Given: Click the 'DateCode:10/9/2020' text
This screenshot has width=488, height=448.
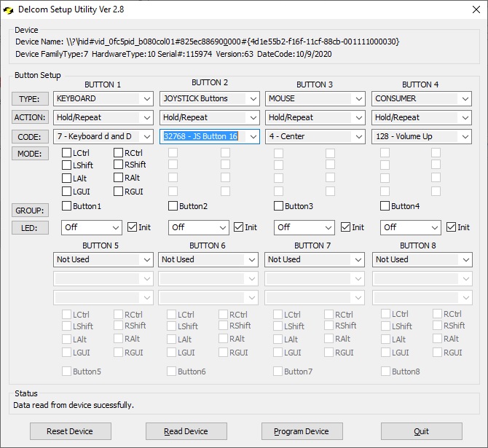Looking at the screenshot, I should point(294,54).
